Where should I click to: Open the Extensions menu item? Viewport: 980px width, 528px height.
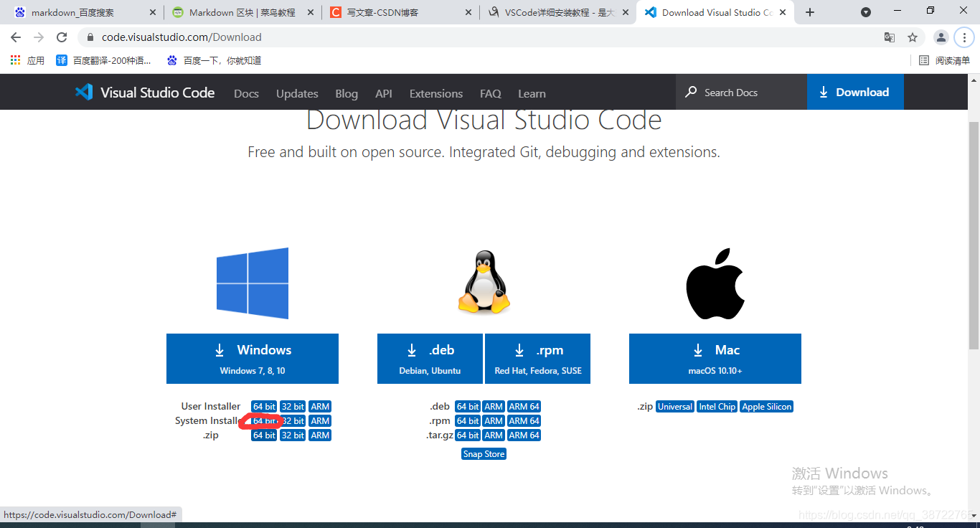click(x=436, y=93)
